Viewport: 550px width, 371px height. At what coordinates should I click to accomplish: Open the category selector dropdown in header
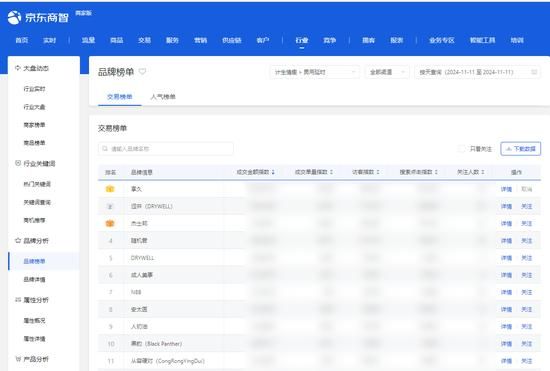tap(314, 72)
